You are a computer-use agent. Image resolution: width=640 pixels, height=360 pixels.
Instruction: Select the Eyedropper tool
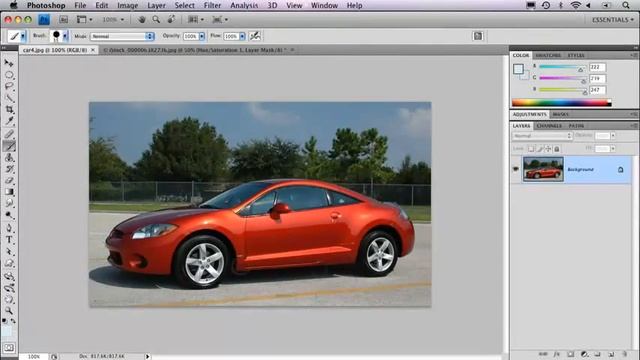pyautogui.click(x=9, y=121)
